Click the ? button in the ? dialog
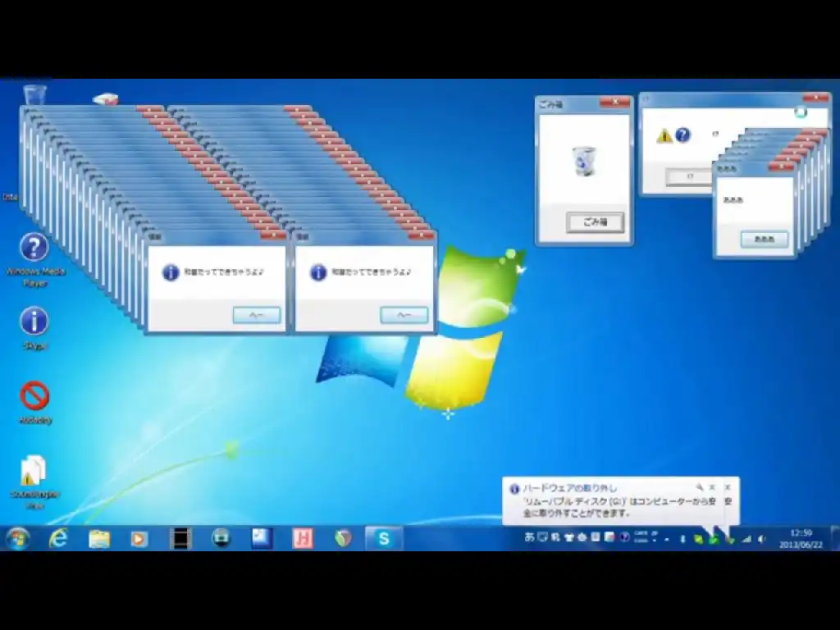The width and height of the screenshot is (840, 630). (x=690, y=176)
